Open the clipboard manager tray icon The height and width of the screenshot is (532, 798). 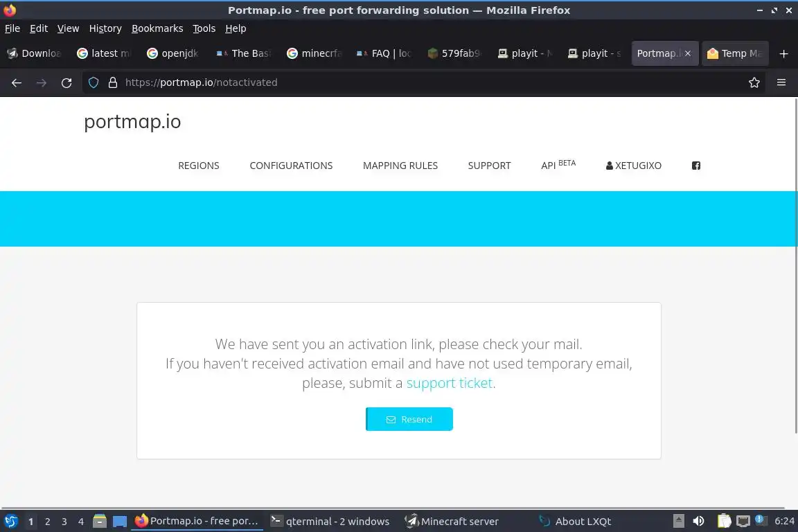click(x=724, y=522)
